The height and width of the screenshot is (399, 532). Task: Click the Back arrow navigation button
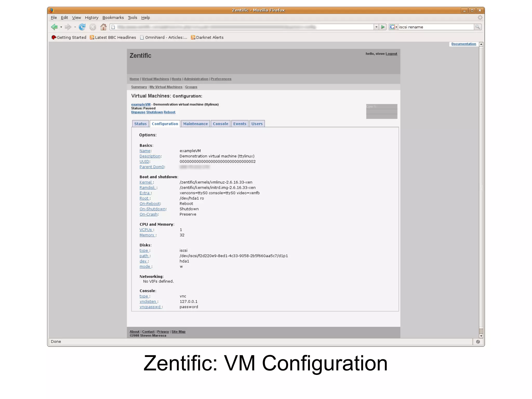pos(54,27)
